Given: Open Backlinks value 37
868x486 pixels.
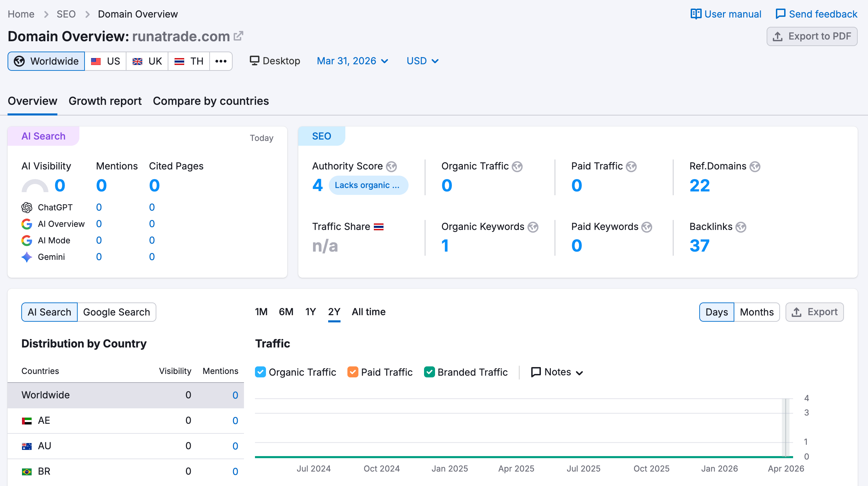Looking at the screenshot, I should [x=700, y=246].
